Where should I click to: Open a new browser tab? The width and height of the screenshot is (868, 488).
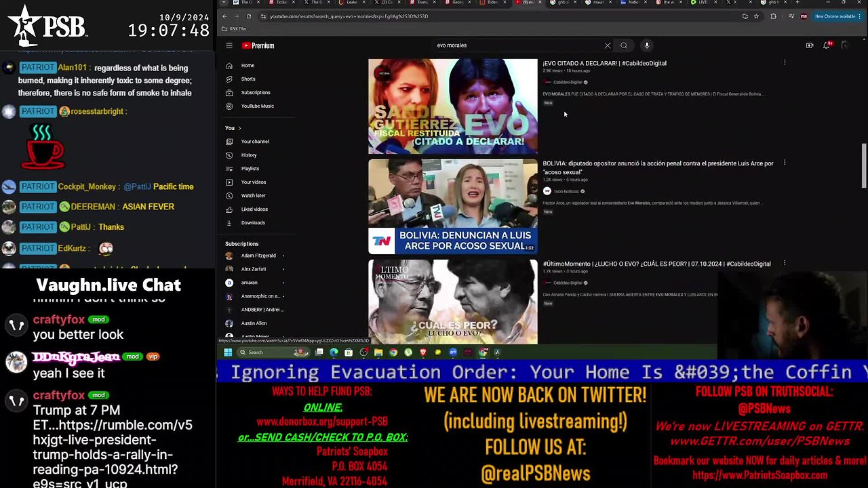click(x=797, y=3)
